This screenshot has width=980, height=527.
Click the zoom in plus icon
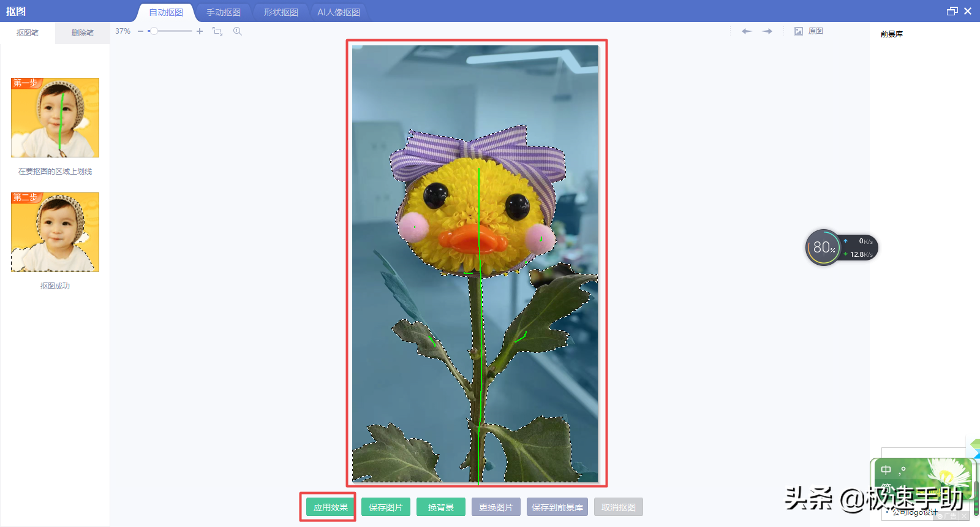[200, 31]
